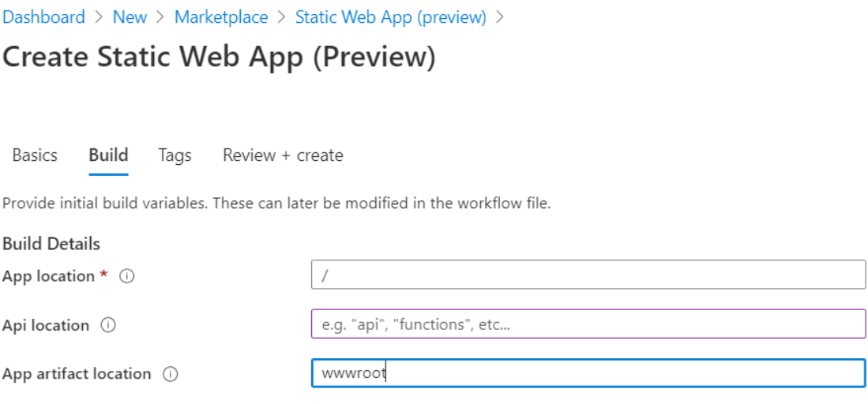Viewport: 868px width, 404px height.
Task: Select the App artifact location label text
Action: [77, 374]
